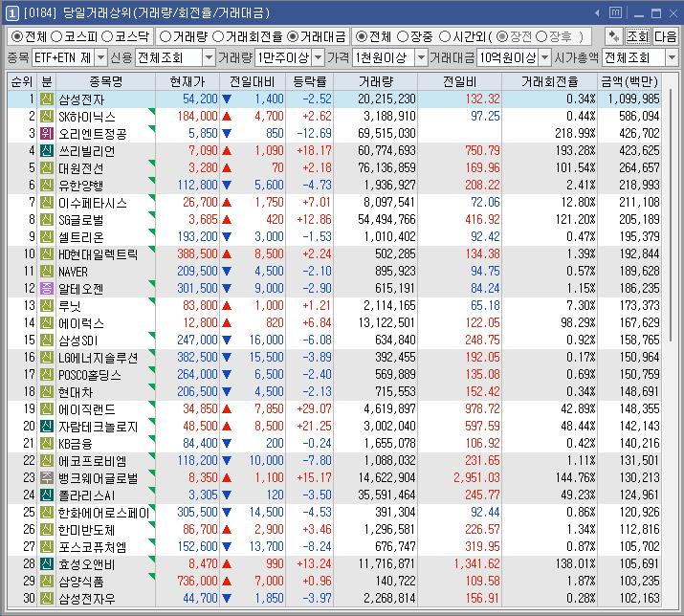Click the vertical scrollbar on the right
684x616 pixels.
coord(670,213)
